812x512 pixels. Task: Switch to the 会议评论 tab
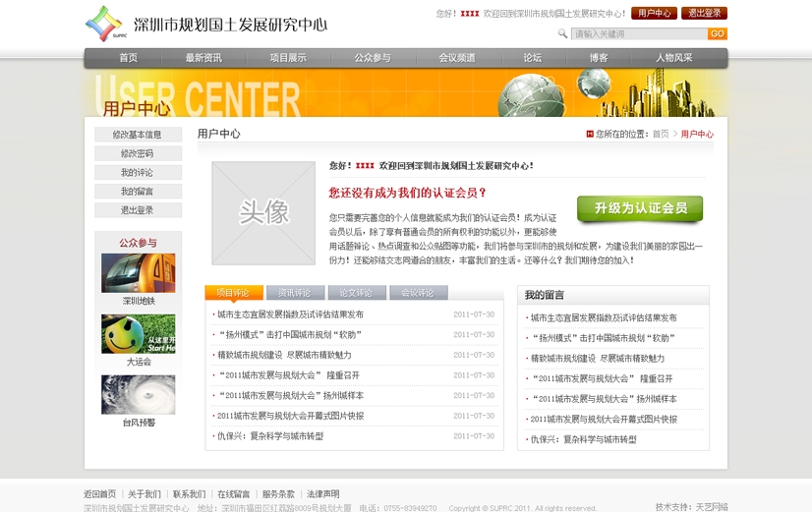pos(418,293)
